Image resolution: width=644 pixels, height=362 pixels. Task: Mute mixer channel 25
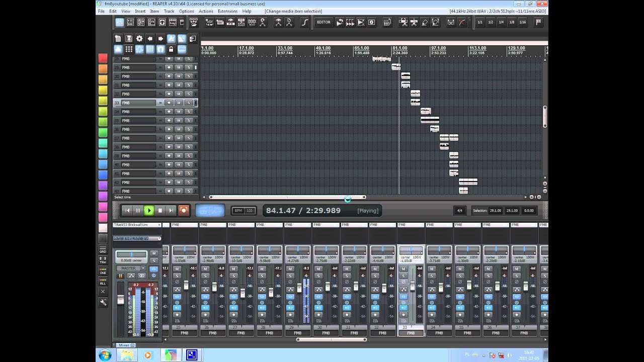click(x=177, y=269)
